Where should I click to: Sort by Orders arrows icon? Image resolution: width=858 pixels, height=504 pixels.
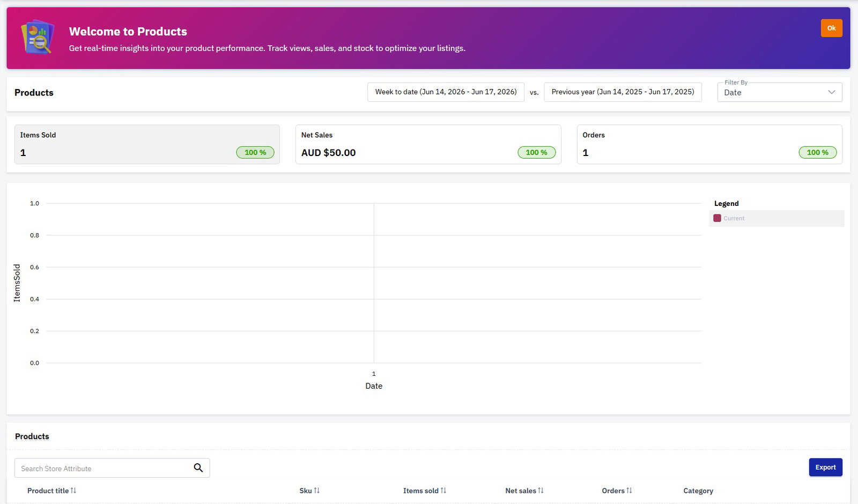click(629, 491)
